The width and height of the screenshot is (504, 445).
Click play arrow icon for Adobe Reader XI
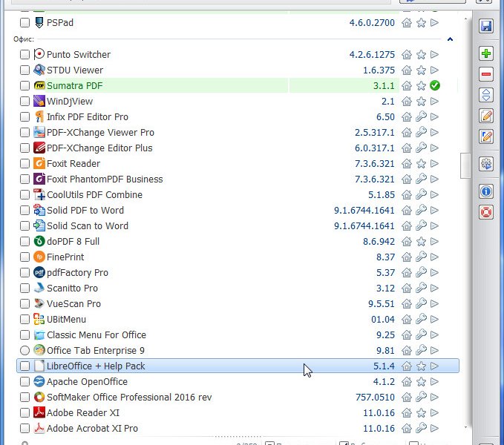point(434,413)
